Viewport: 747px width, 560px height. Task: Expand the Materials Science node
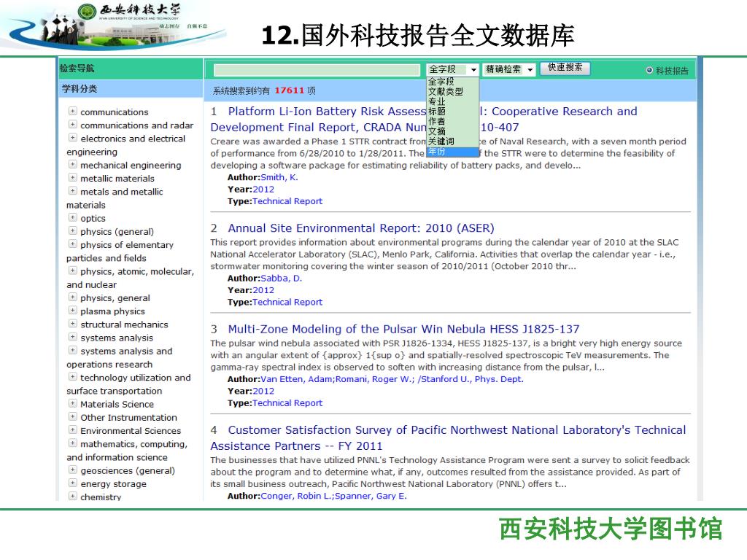point(72,403)
